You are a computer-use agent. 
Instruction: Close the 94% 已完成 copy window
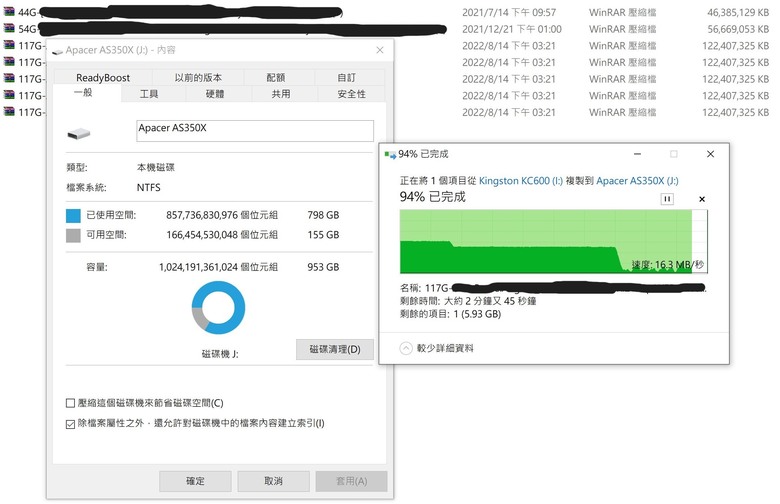[x=710, y=154]
